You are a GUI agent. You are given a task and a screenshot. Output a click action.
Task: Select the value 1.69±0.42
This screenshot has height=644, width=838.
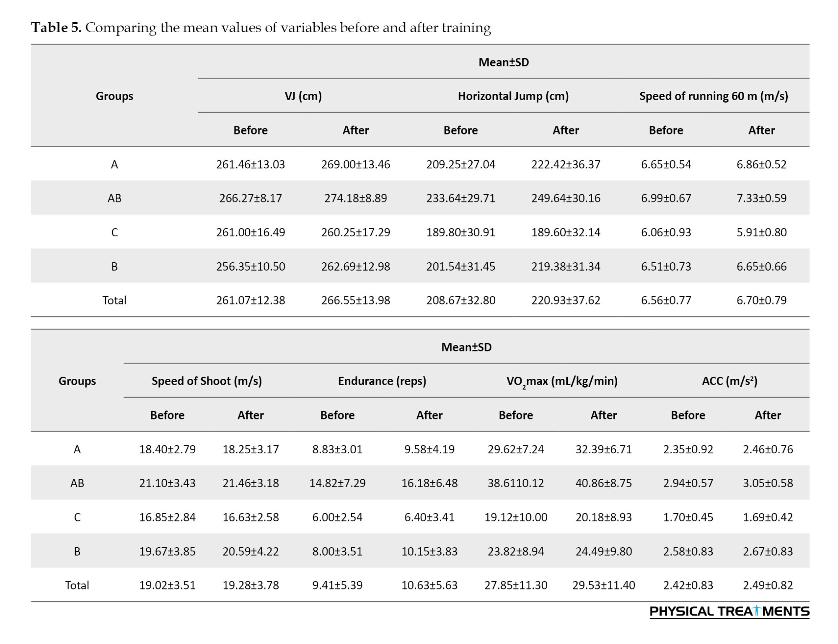(x=768, y=517)
